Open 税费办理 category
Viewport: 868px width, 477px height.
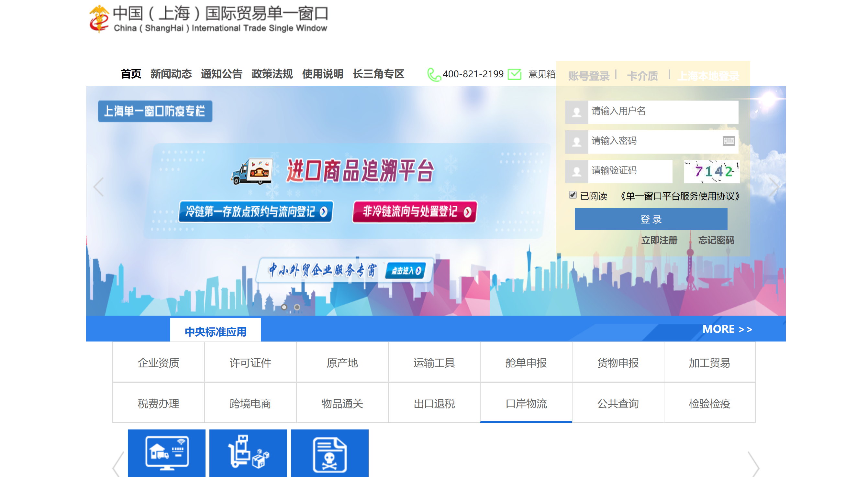[158, 403]
